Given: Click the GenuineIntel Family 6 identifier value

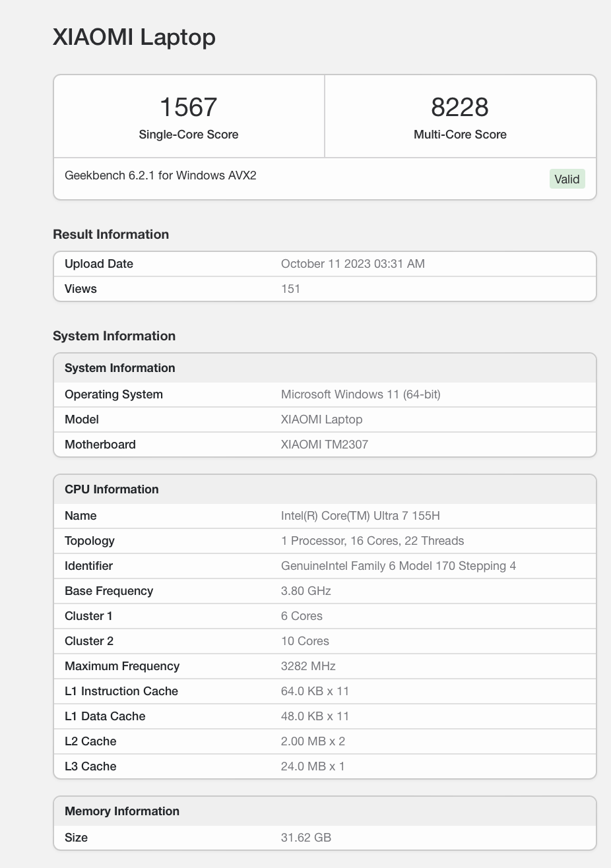Looking at the screenshot, I should pyautogui.click(x=398, y=566).
